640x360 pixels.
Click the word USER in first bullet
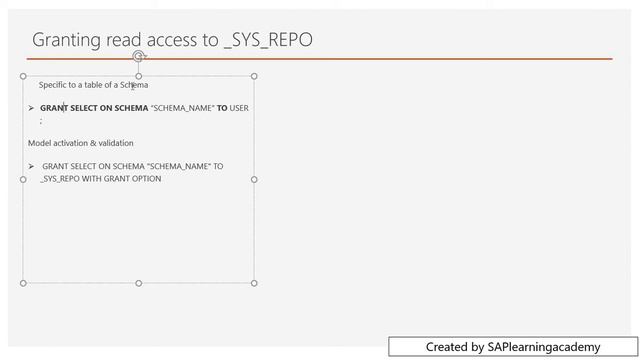[x=239, y=108]
